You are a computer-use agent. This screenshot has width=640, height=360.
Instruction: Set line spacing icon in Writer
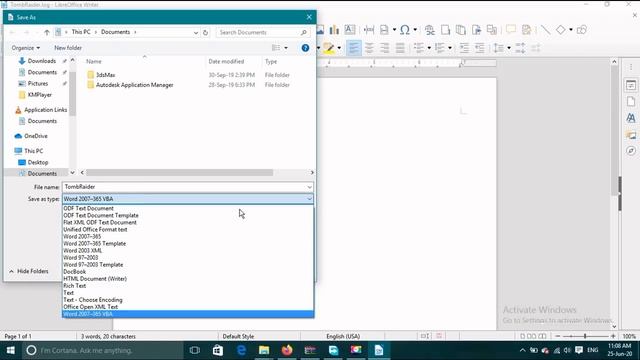(499, 48)
